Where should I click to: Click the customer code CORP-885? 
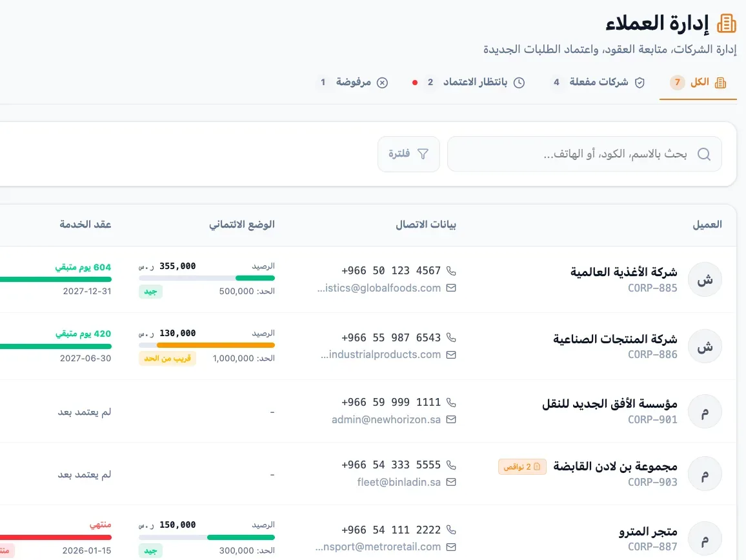tap(652, 288)
